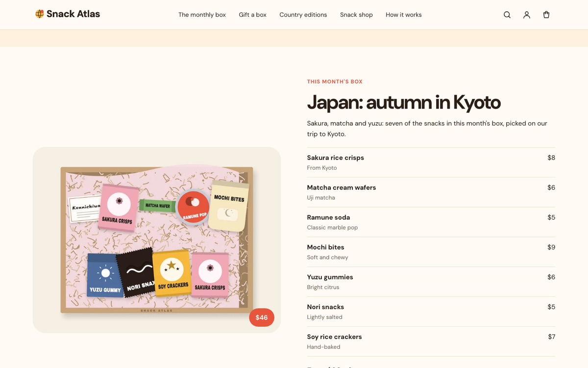Click the From Kyoto description
The image size is (588, 368).
322,168
